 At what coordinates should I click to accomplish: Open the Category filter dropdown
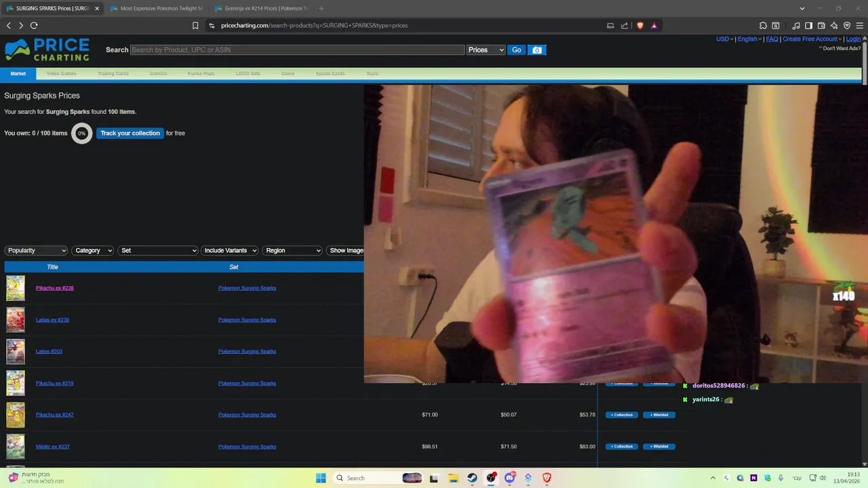92,250
